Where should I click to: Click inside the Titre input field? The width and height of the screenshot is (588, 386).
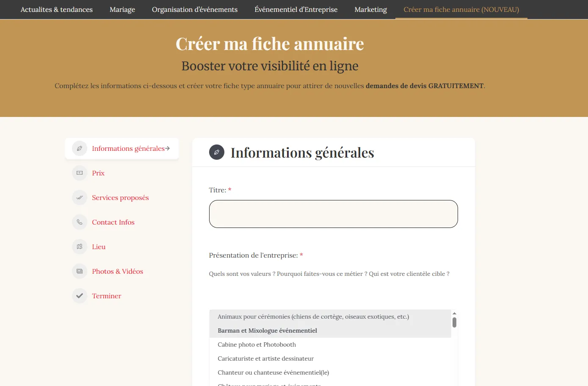click(333, 214)
